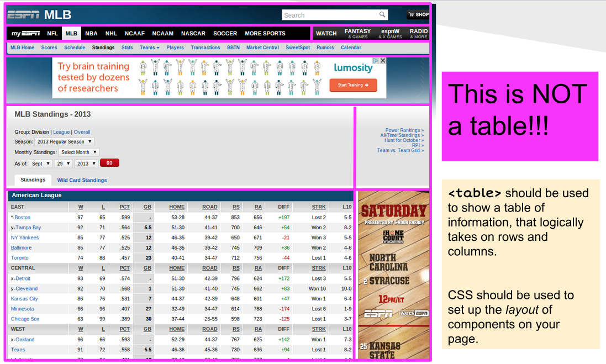This screenshot has width=606, height=364.
Task: Open the myESPN logo link
Action: [25, 34]
